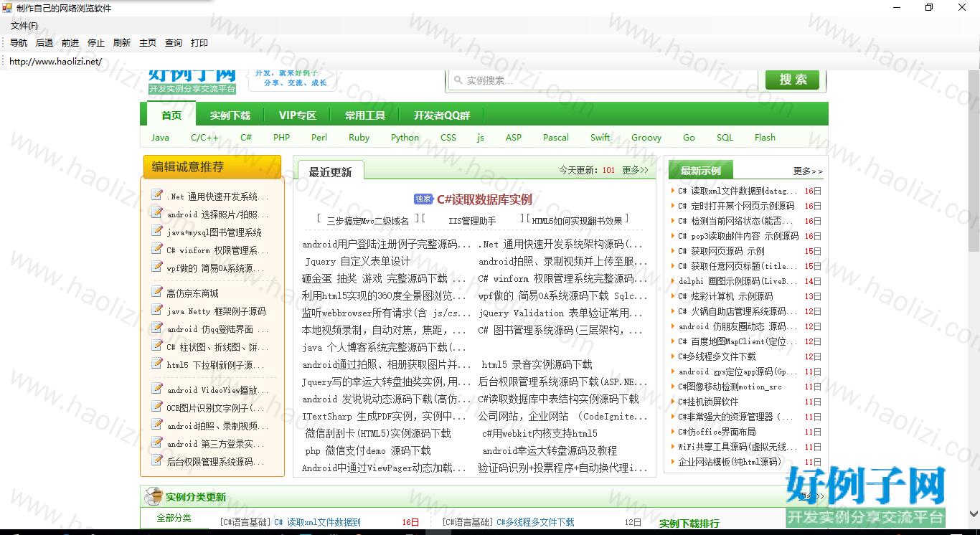This screenshot has width=980, height=535.
Task: Select the 首页 navigation tab
Action: [171, 115]
